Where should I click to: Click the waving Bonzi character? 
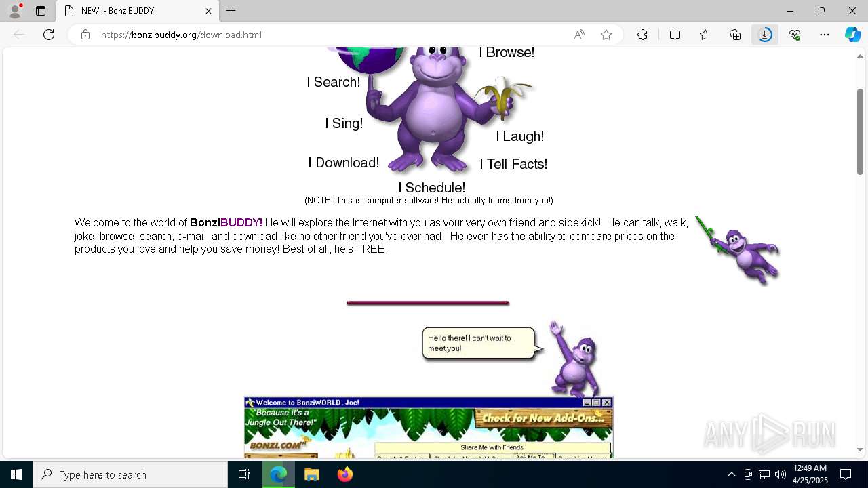pos(575,359)
